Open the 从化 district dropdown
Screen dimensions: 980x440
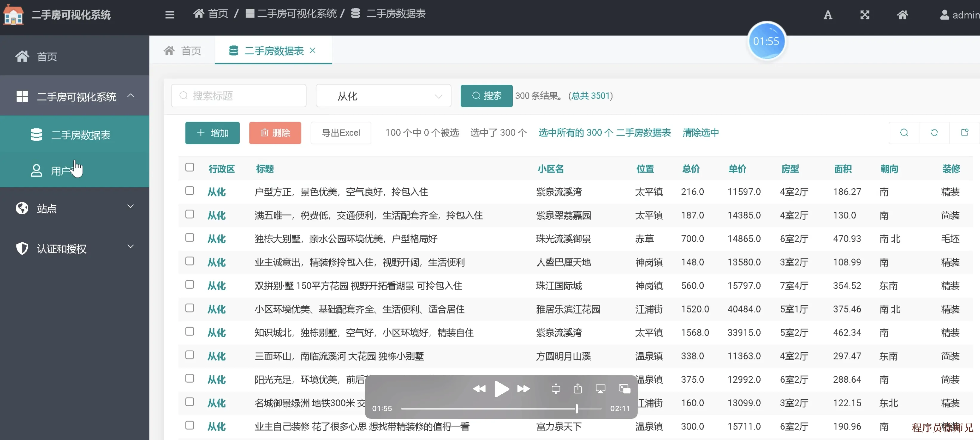[383, 96]
